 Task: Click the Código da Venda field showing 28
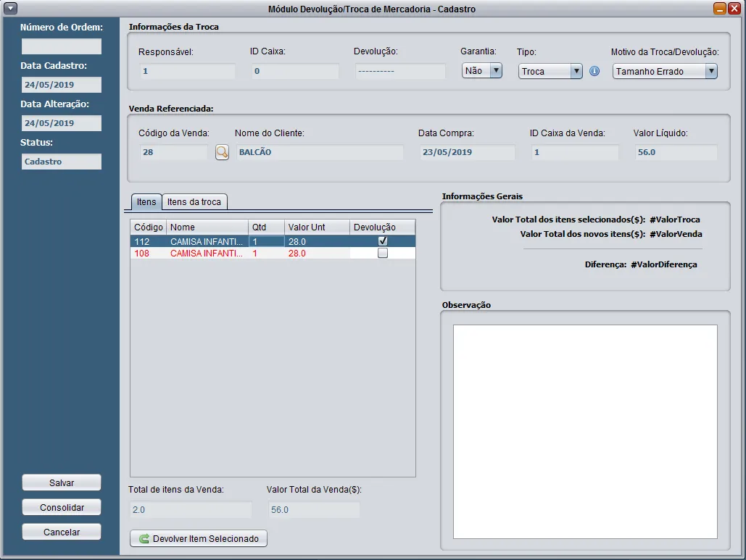click(174, 152)
